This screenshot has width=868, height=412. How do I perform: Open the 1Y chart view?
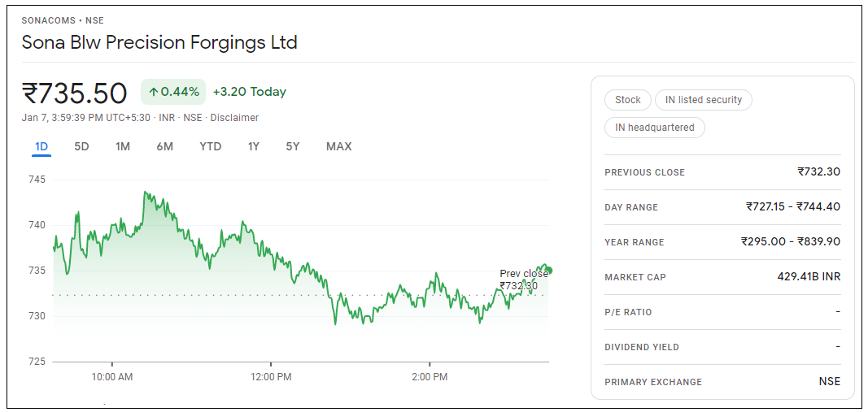(x=254, y=146)
